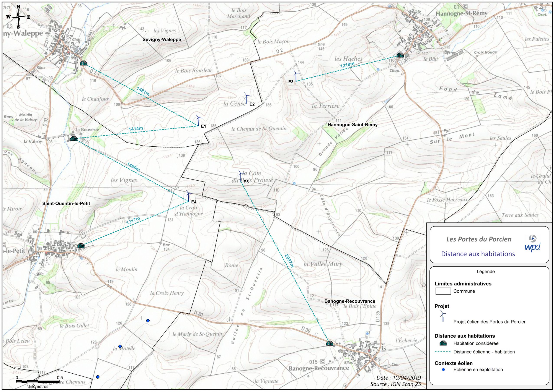Click the le Bois Marchand place name
The image size is (555, 392).
click(238, 13)
